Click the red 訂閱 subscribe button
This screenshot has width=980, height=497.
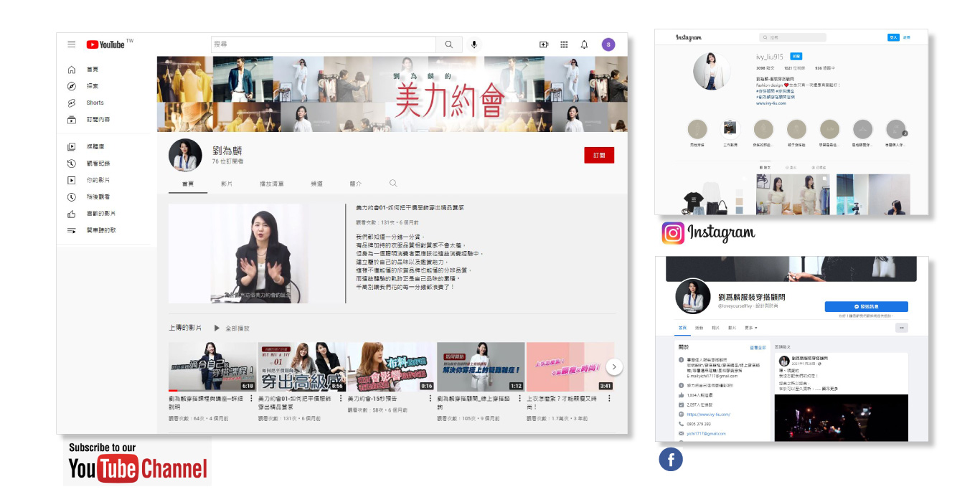click(599, 155)
